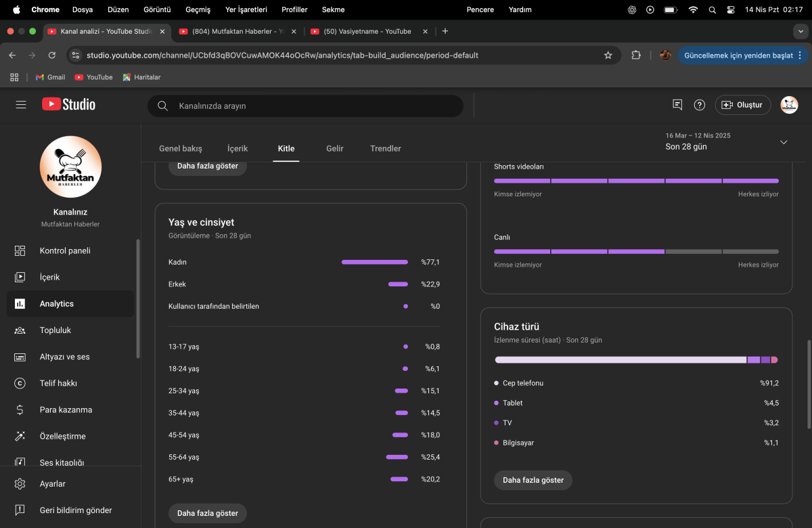Click the page vertical scrollbar
The image size is (812, 528).
pyautogui.click(x=809, y=384)
